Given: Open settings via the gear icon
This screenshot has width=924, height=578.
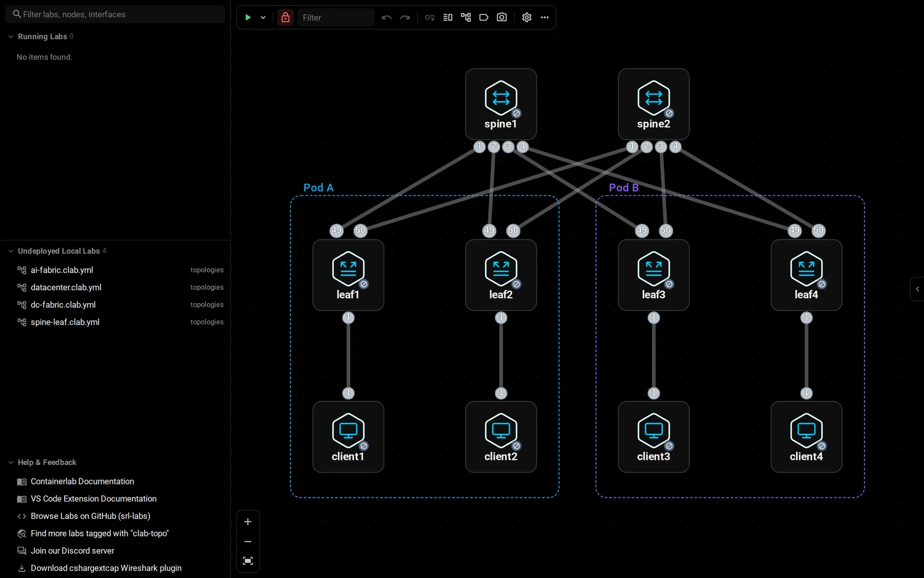Looking at the screenshot, I should coord(527,17).
